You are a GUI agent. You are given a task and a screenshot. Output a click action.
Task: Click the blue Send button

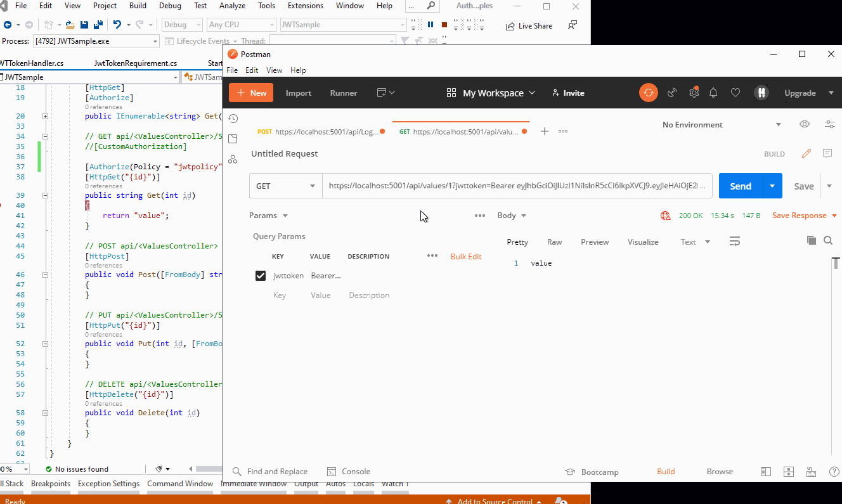[741, 186]
